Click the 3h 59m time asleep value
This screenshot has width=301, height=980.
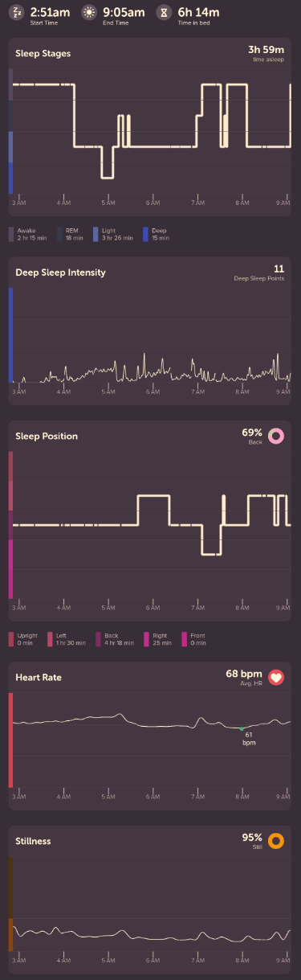[267, 50]
